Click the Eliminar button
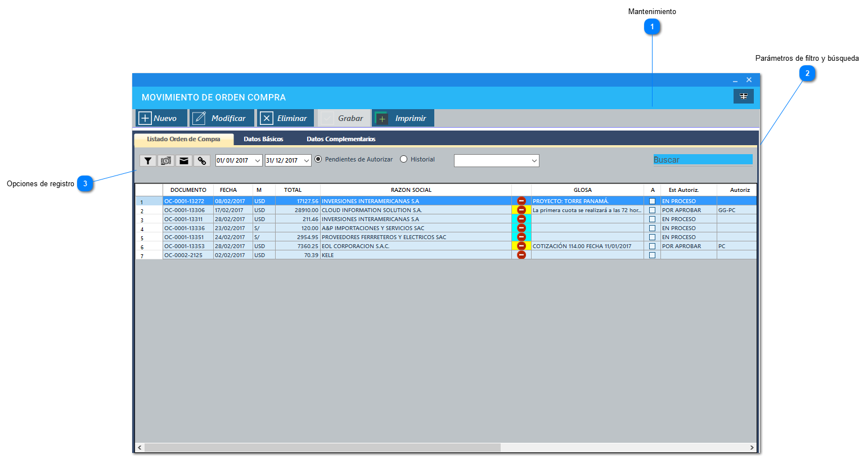 [x=286, y=118]
